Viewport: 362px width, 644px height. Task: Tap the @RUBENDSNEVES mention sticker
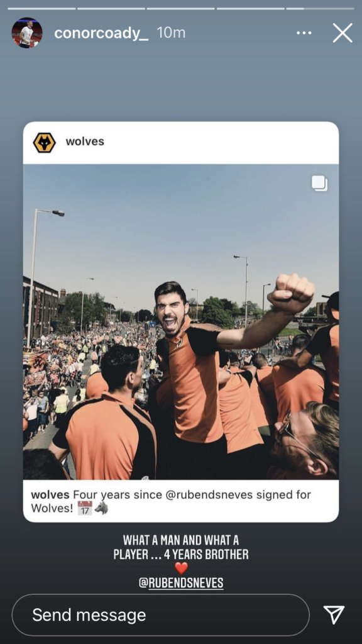coord(181,583)
